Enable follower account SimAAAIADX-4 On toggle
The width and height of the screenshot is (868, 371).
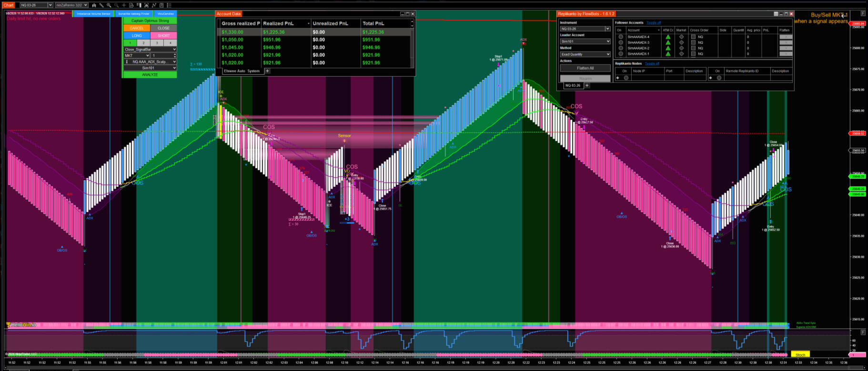click(x=620, y=37)
